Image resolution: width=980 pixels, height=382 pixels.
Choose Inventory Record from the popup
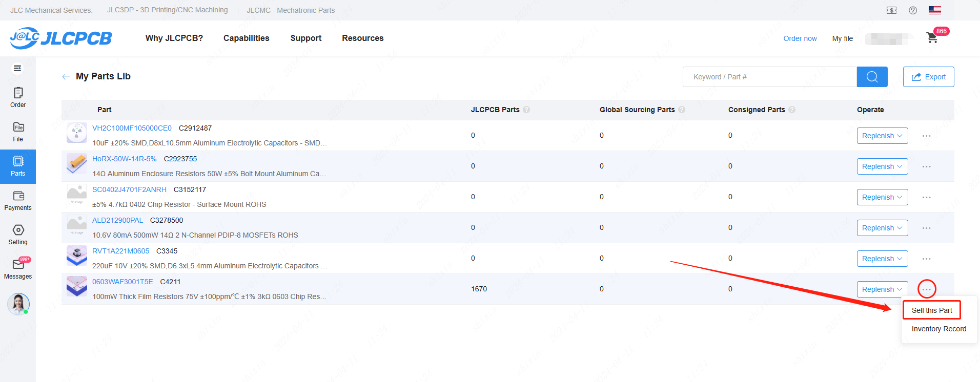[x=939, y=329]
